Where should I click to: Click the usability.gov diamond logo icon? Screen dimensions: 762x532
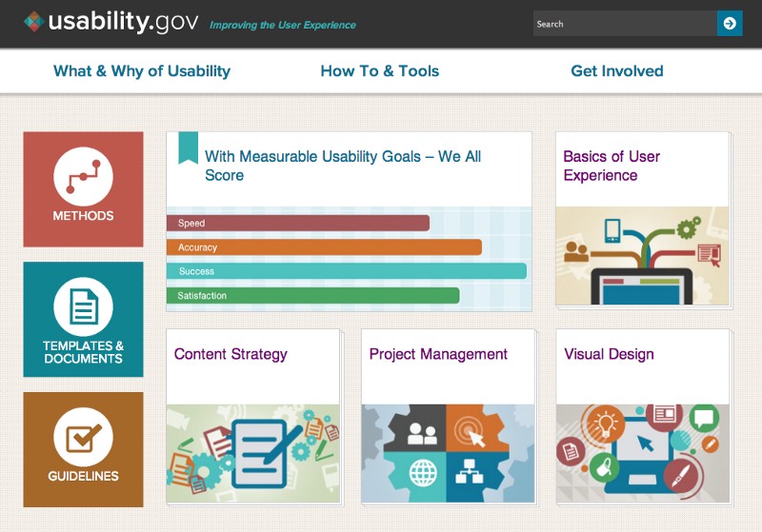pos(34,22)
